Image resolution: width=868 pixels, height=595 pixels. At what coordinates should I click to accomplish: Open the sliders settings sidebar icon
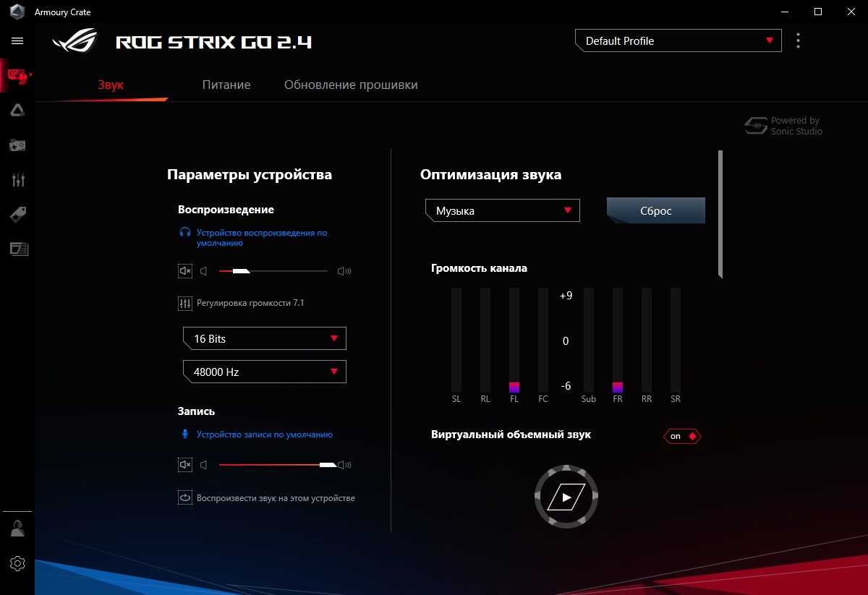(18, 180)
